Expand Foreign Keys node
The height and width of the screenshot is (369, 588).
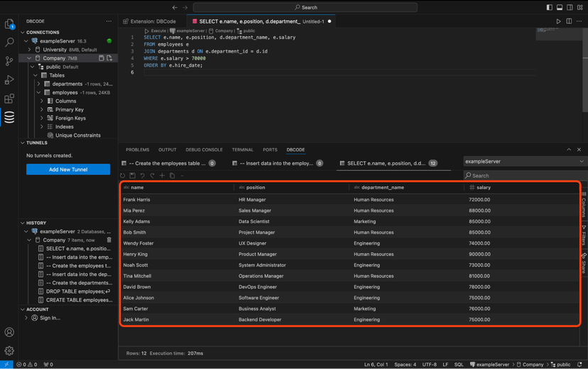pos(42,118)
